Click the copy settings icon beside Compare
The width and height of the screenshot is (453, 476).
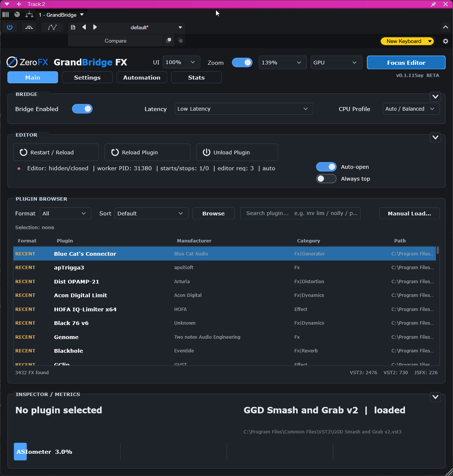169,40
